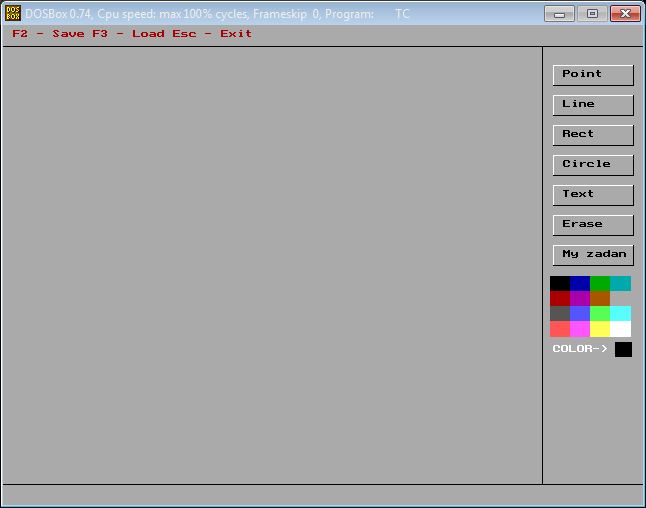The width and height of the screenshot is (646, 508).
Task: Click the DOSBox icon in title bar
Action: (13, 14)
